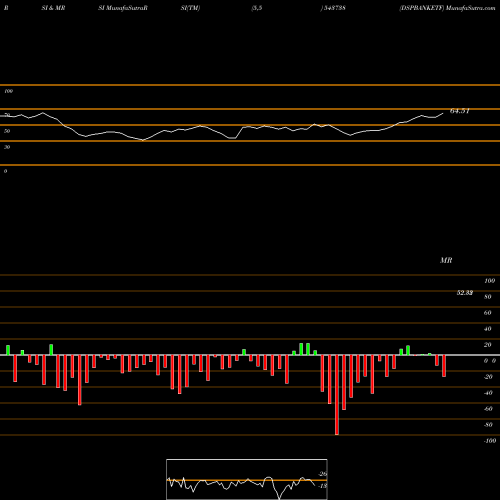Click the 0 label on RSI left axis
Screen dimensions: 500x500
coord(5,171)
